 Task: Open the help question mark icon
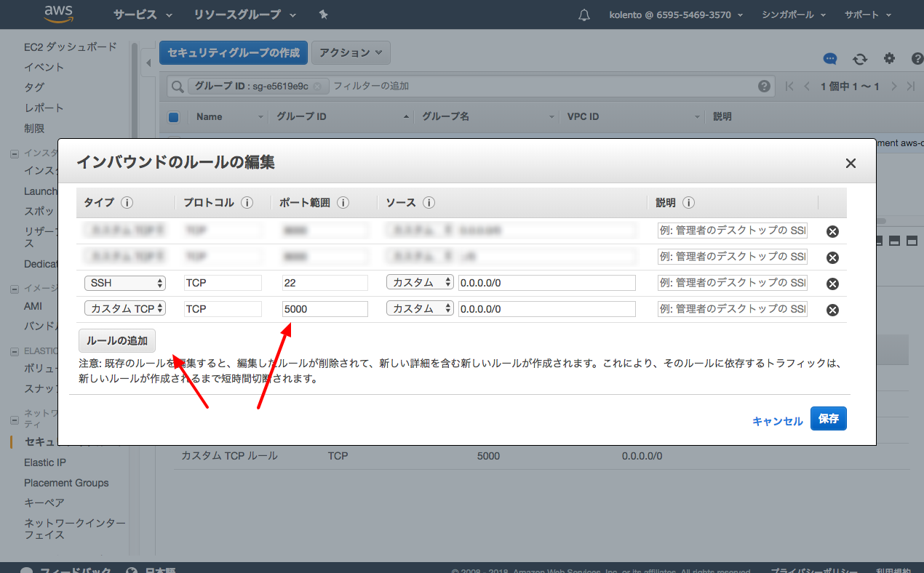(x=917, y=59)
